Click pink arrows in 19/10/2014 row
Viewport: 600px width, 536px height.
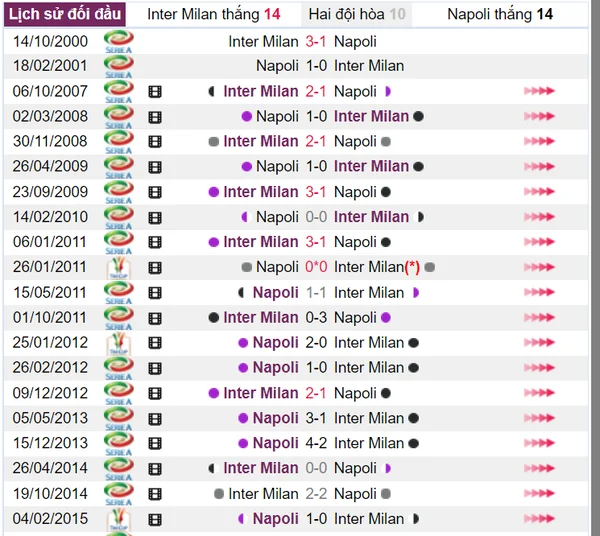539,494
